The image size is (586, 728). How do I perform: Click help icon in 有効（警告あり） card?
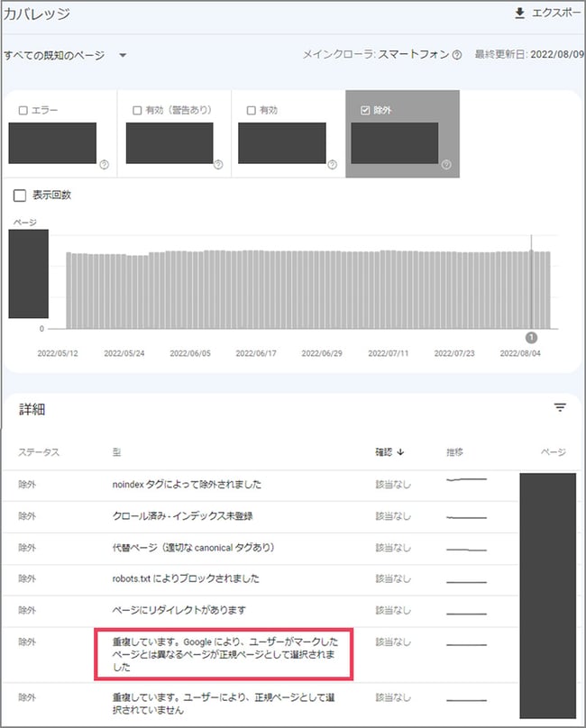tap(218, 165)
